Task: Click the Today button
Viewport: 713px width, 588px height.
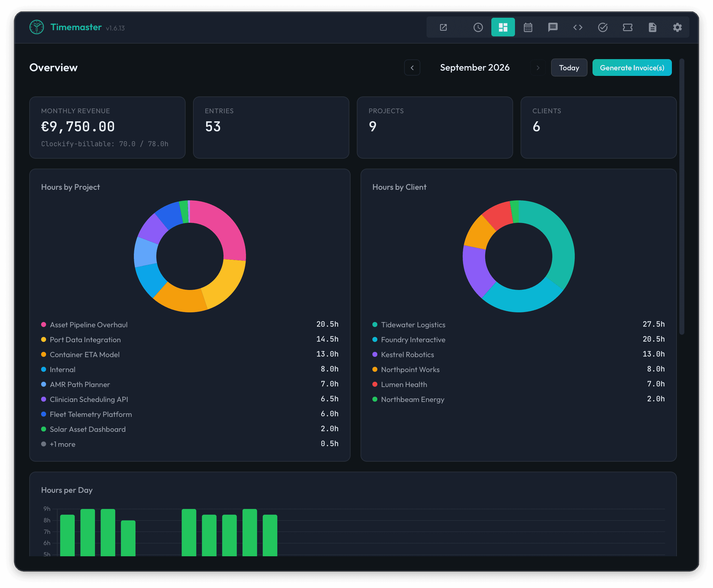Action: [569, 68]
